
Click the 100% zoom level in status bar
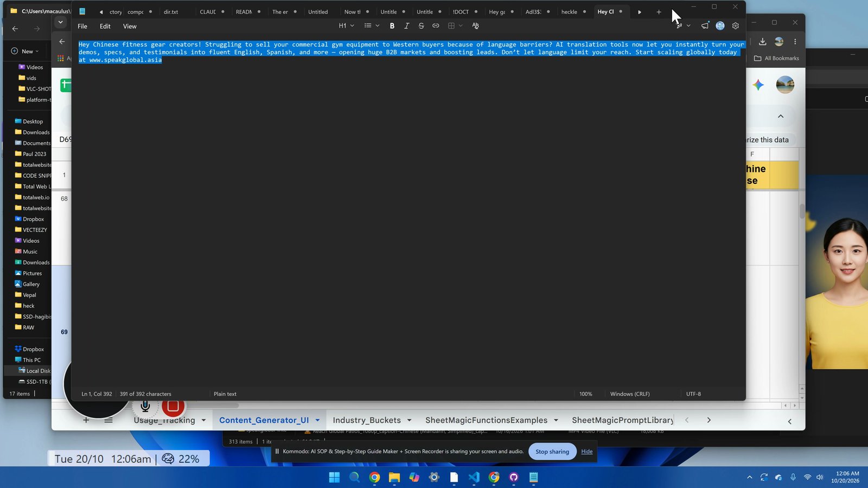point(586,394)
